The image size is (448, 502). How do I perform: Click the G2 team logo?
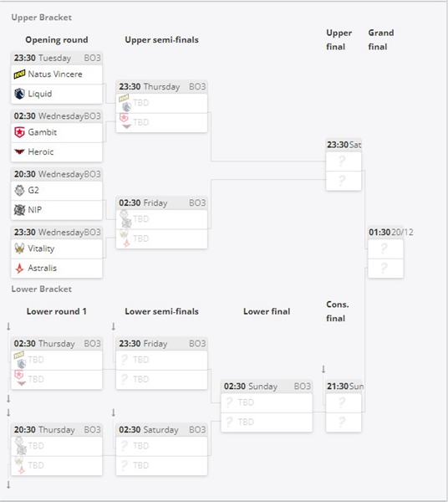pos(19,190)
